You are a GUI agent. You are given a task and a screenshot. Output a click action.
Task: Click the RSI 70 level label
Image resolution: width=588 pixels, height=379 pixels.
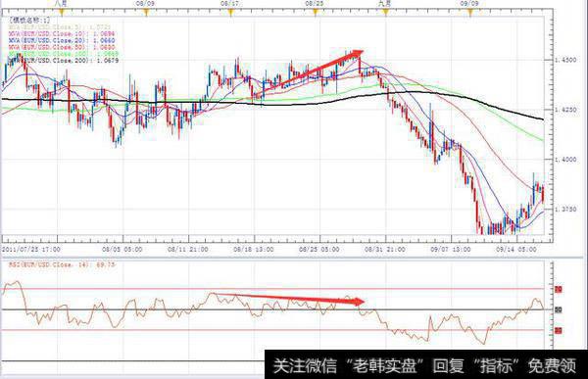558,290
